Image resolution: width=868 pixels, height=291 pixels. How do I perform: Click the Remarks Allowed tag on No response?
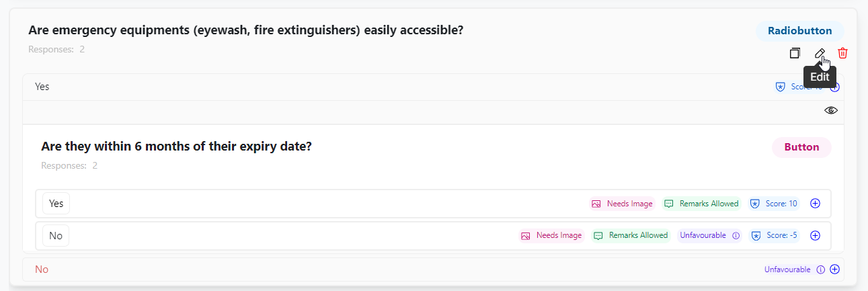631,236
